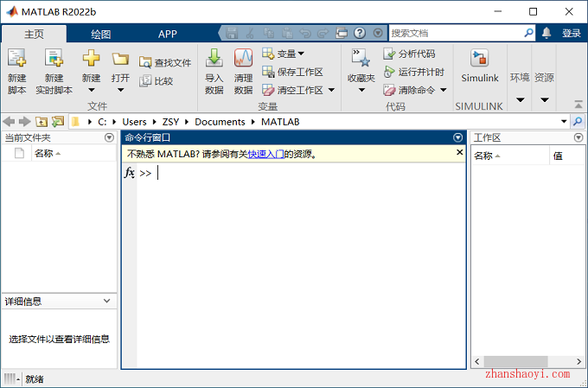
Task: Open the 清除命令 dropdown arrow
Action: (x=444, y=90)
